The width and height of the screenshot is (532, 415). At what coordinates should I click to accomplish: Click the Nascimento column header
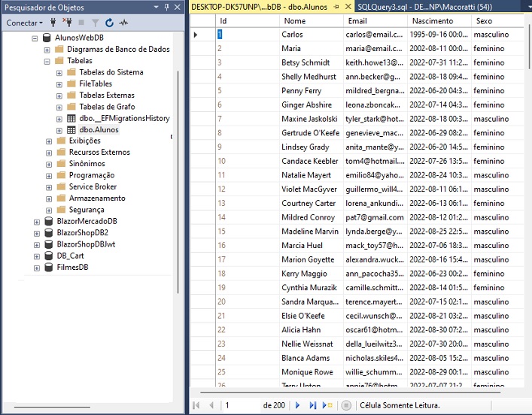pyautogui.click(x=439, y=21)
